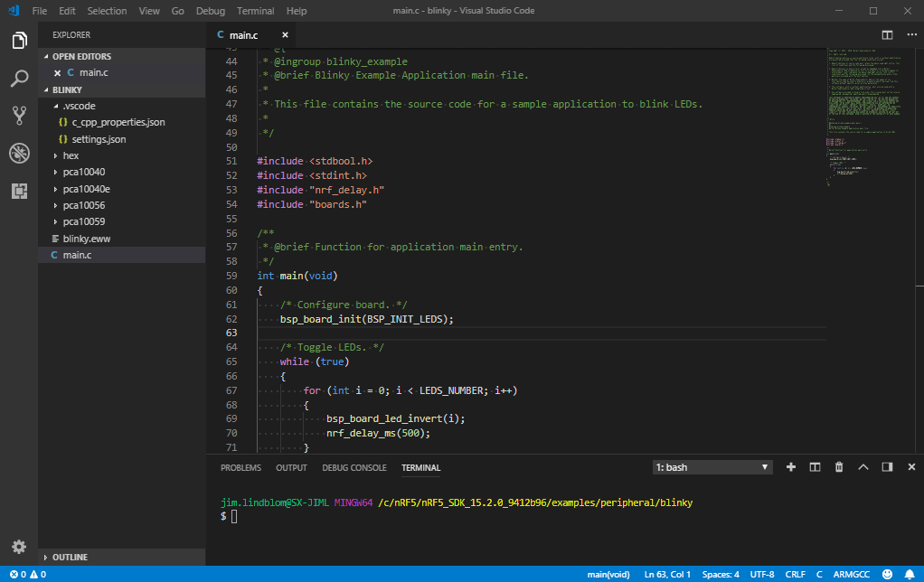Open the editor More Actions ellipsis
924x582 pixels.
coord(911,34)
